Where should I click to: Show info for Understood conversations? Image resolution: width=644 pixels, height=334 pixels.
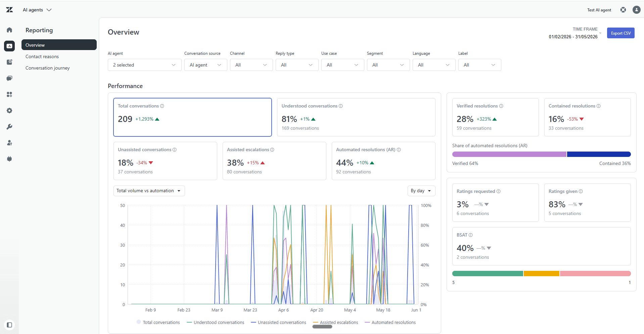[x=341, y=106]
